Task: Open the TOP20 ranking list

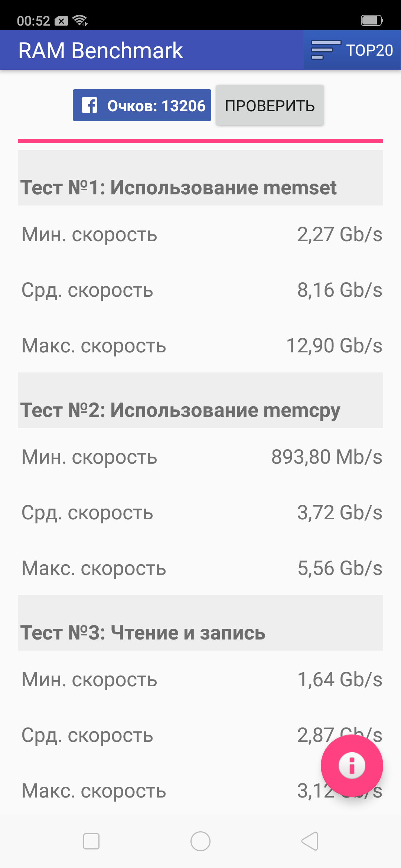Action: (352, 50)
